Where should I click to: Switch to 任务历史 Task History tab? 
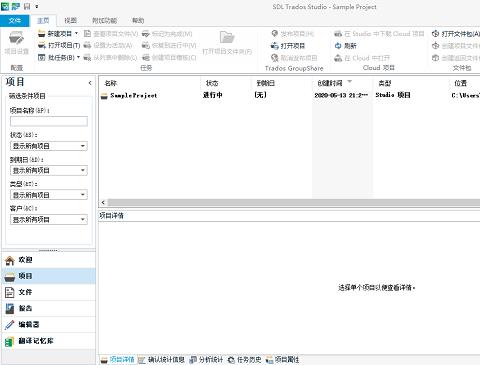coord(245,360)
